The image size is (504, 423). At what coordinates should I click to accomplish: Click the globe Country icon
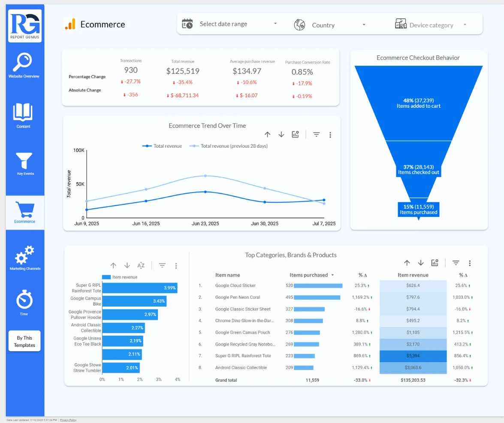pos(299,25)
